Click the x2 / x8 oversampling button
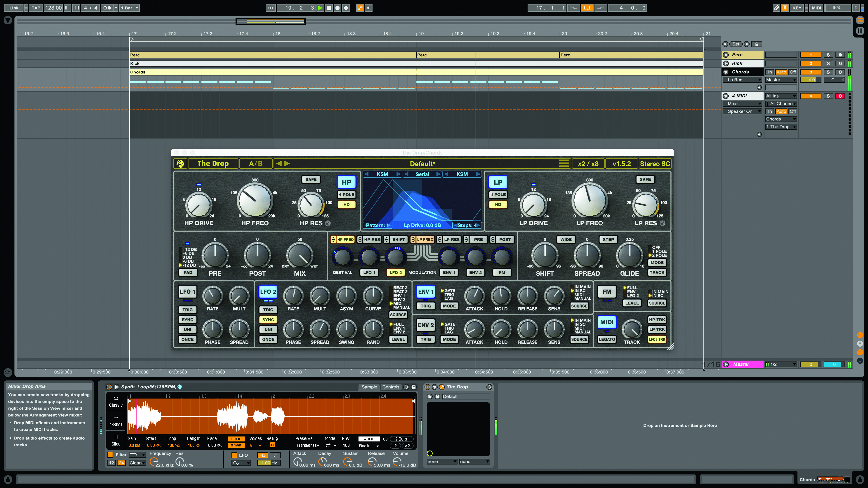Viewport: 868px width, 488px height. coord(588,164)
